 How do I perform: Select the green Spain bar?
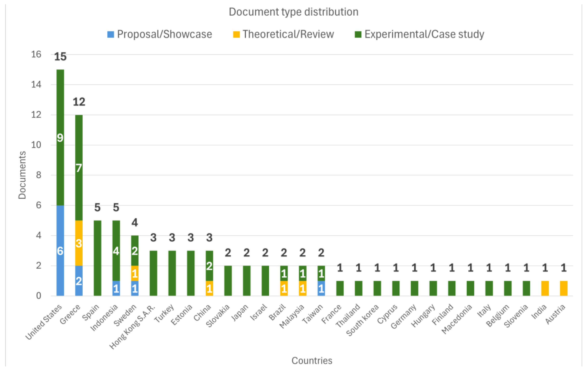(97, 258)
